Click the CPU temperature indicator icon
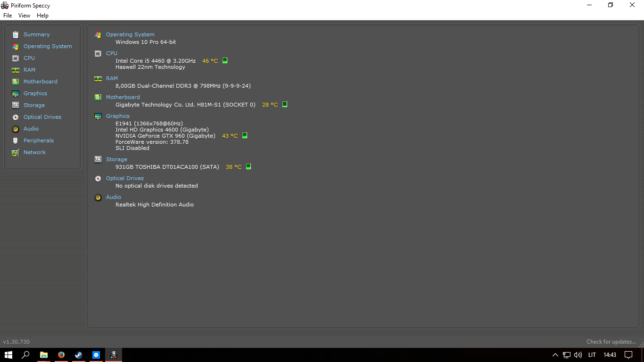The width and height of the screenshot is (644, 362). 225,60
